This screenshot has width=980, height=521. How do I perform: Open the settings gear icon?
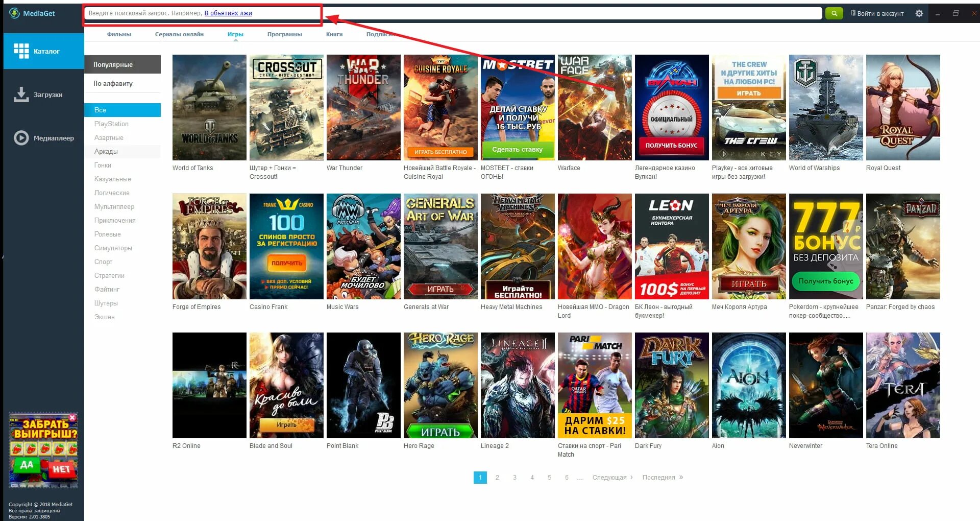[919, 14]
